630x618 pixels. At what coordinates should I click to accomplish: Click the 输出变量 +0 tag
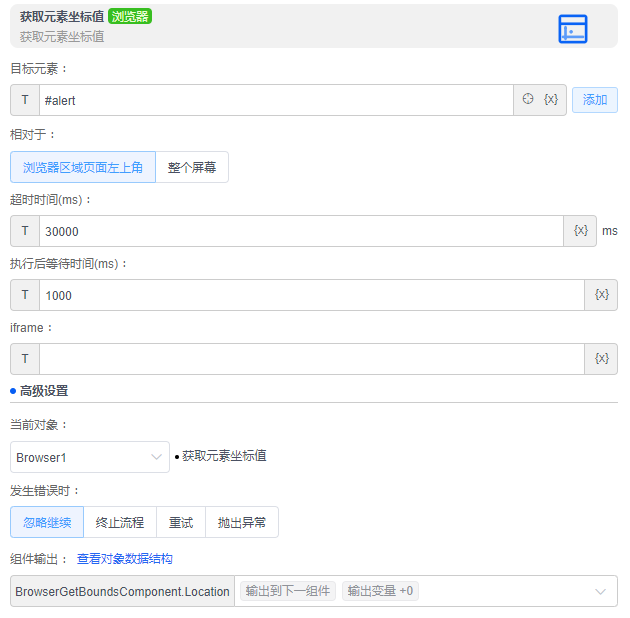pos(380,591)
